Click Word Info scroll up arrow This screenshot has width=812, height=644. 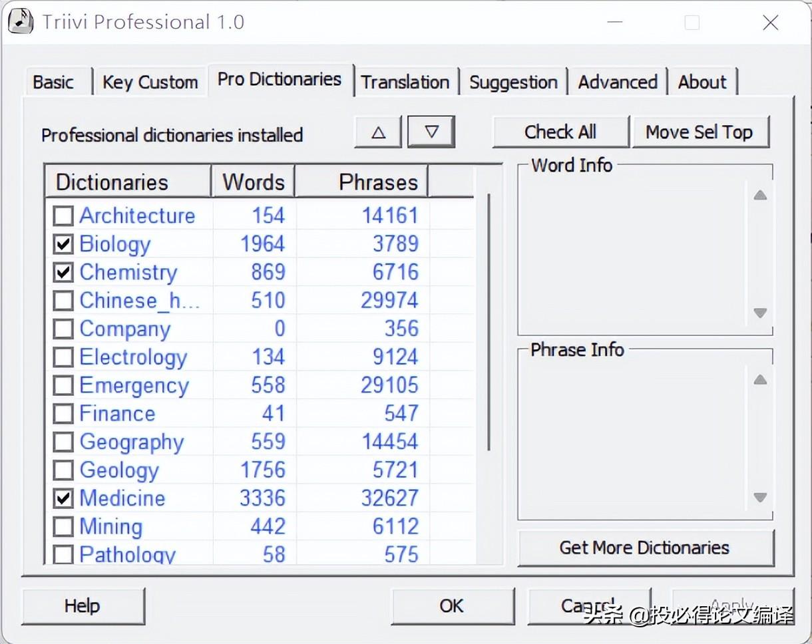pos(760,196)
